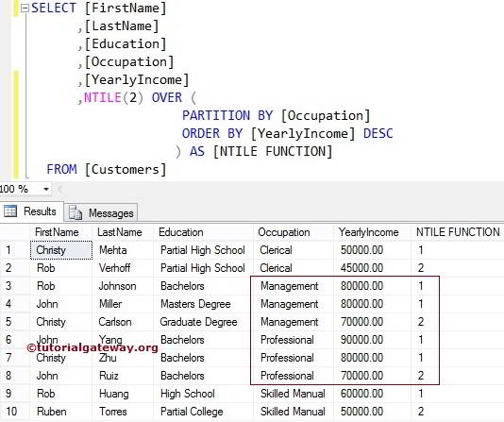Click the Mehta last name cell
This screenshot has height=422, width=504.
pyautogui.click(x=123, y=250)
